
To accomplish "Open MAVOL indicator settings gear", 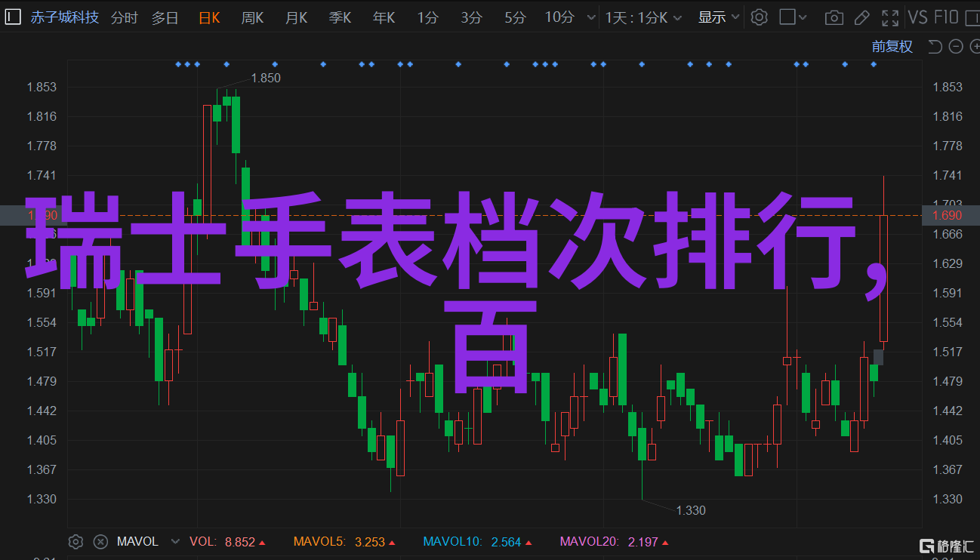I will coord(76,541).
